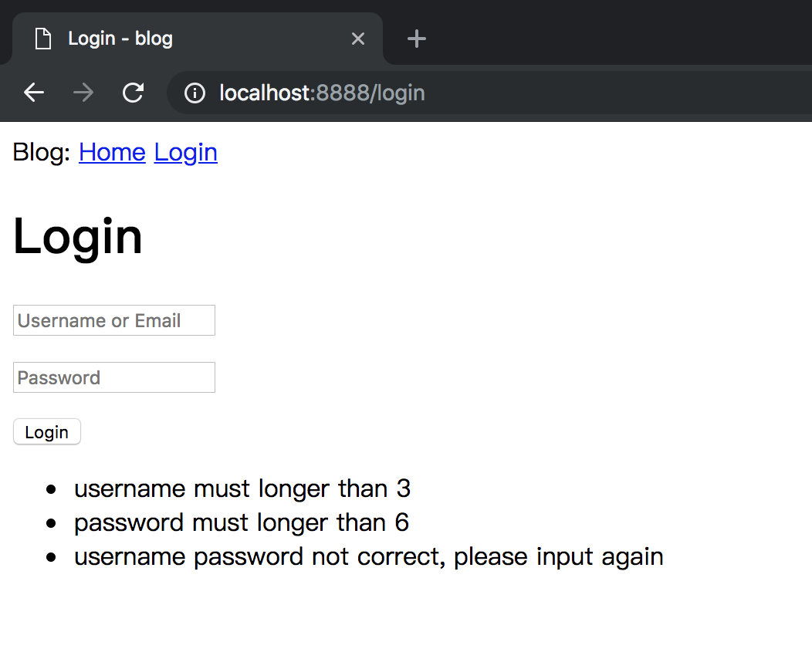The height and width of the screenshot is (659, 812).
Task: Click the username length error message
Action: [242, 488]
